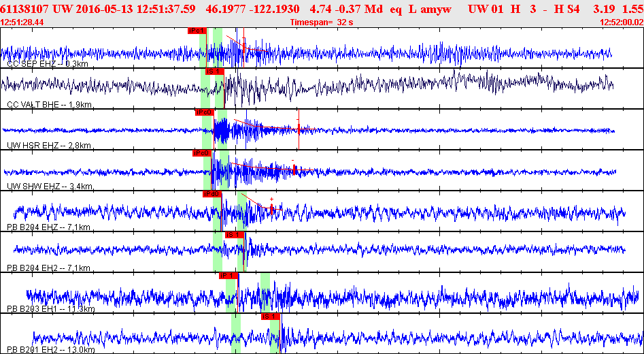Click the start time 12:51:28.44
644x354 pixels.
pyautogui.click(x=22, y=22)
